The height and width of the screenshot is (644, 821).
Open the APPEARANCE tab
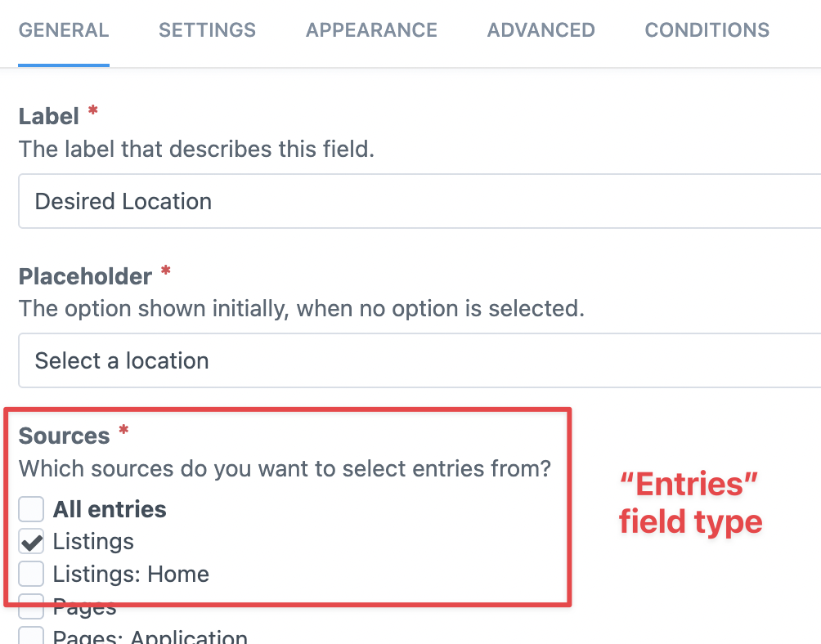[x=371, y=30]
